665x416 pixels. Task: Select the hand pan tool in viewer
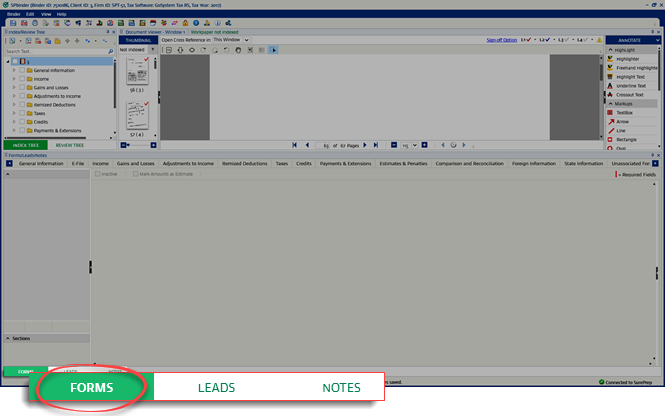coord(238,50)
